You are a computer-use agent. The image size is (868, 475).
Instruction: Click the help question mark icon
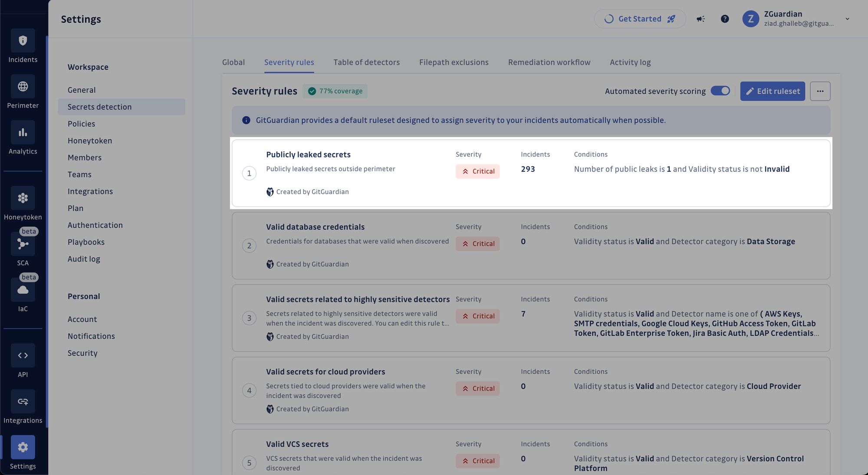[x=725, y=19]
